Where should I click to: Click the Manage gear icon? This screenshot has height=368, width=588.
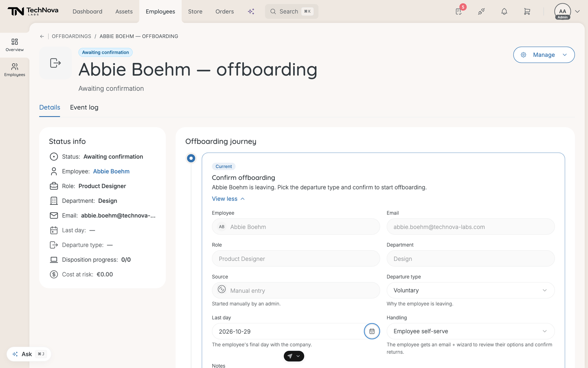click(523, 55)
